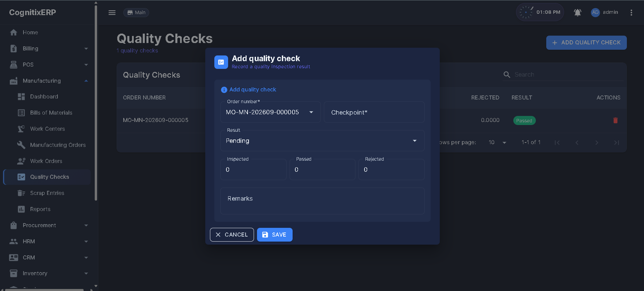Click the Manufacturing Orders wrench icon

click(x=21, y=145)
